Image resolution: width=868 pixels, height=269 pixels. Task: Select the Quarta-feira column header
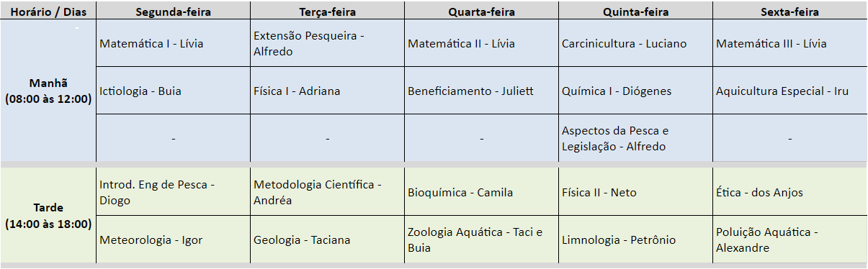pos(481,11)
